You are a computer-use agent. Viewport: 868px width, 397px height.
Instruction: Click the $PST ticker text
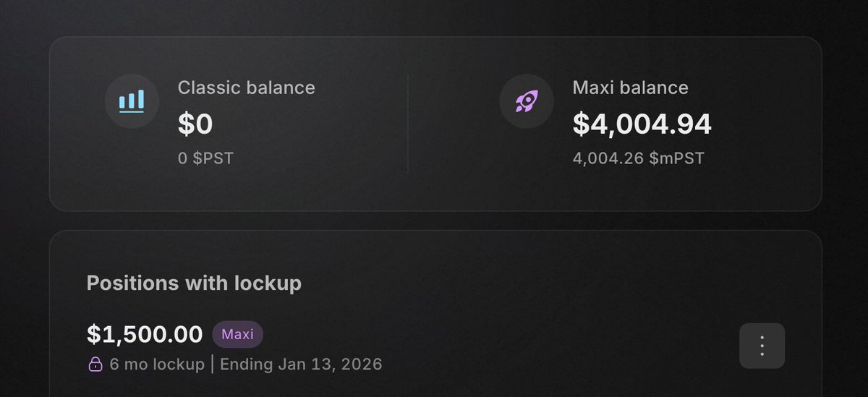click(x=213, y=158)
